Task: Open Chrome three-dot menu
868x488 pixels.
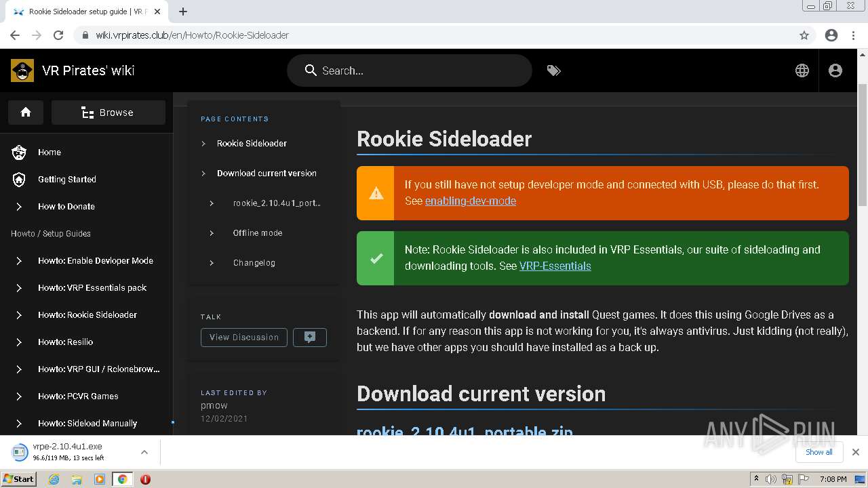Action: (853, 35)
